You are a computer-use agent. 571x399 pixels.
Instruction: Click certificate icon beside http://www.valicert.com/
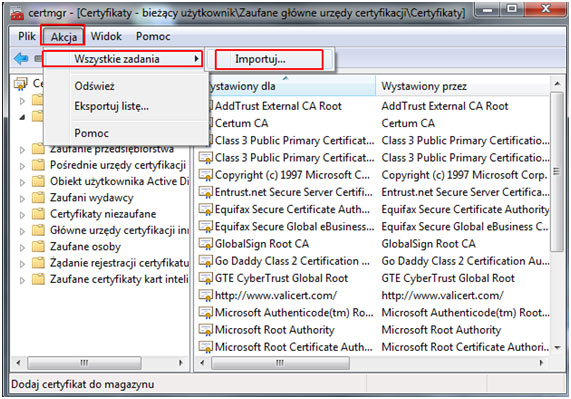[x=205, y=296]
